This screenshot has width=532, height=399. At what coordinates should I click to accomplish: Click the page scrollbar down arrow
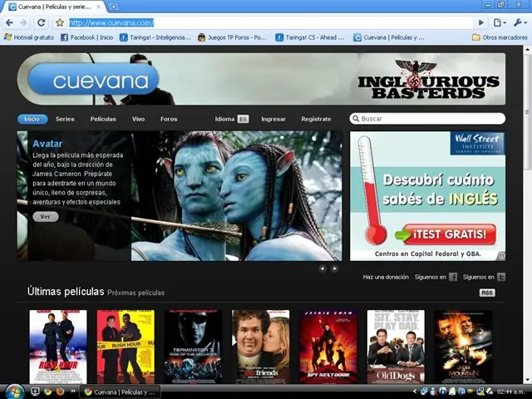[x=527, y=380]
